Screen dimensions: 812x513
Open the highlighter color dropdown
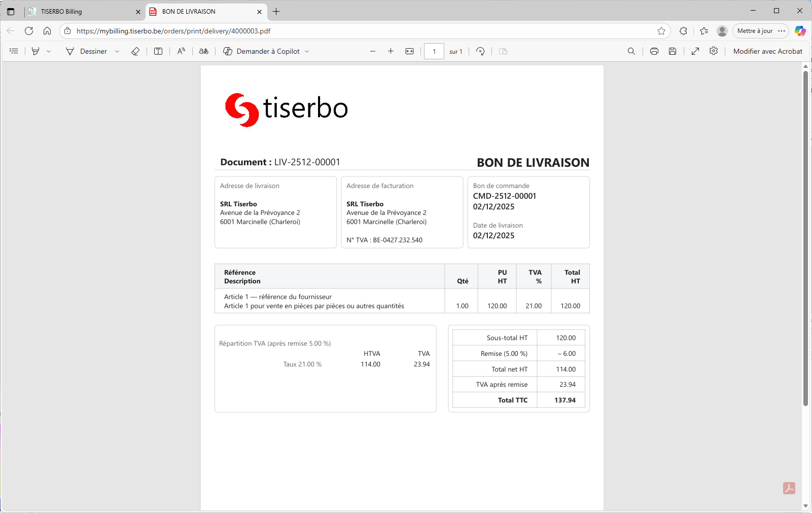click(x=49, y=51)
